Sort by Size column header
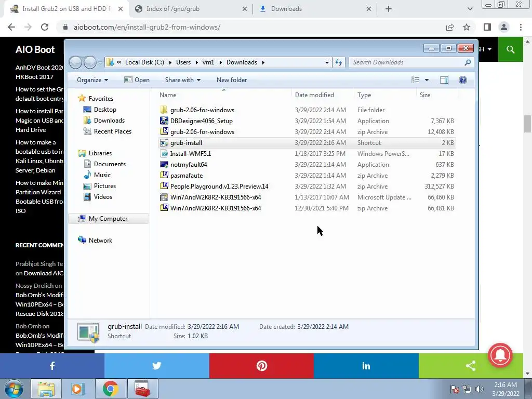The width and height of the screenshot is (532, 399). (x=436, y=95)
